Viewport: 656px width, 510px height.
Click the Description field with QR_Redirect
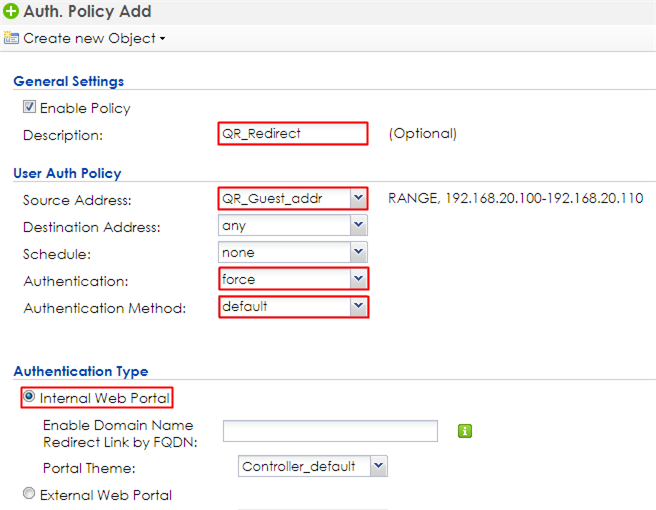[293, 133]
